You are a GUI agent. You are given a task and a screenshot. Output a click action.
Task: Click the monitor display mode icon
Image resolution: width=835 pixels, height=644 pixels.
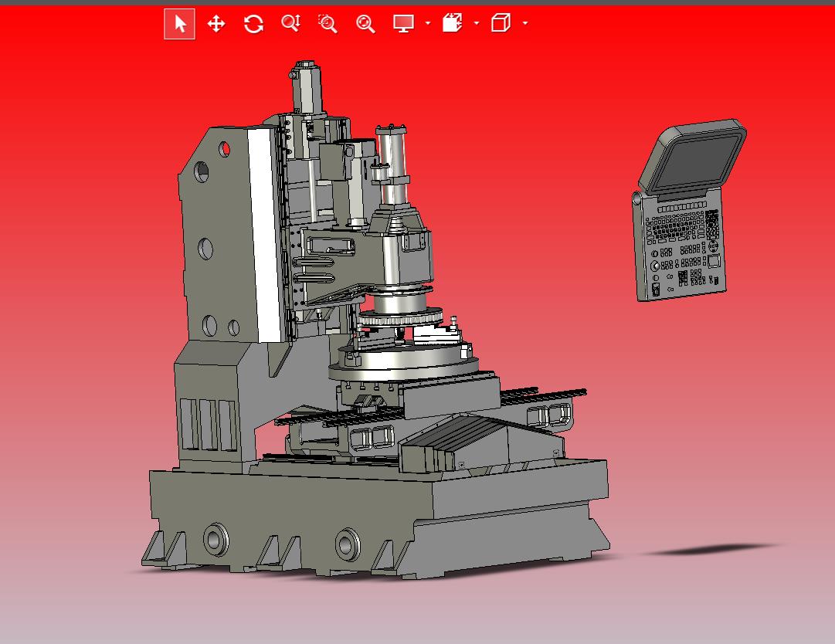pyautogui.click(x=403, y=23)
